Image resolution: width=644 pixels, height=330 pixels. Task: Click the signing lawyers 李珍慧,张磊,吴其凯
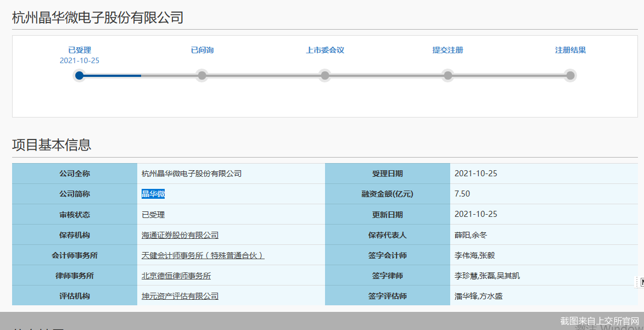tap(487, 276)
